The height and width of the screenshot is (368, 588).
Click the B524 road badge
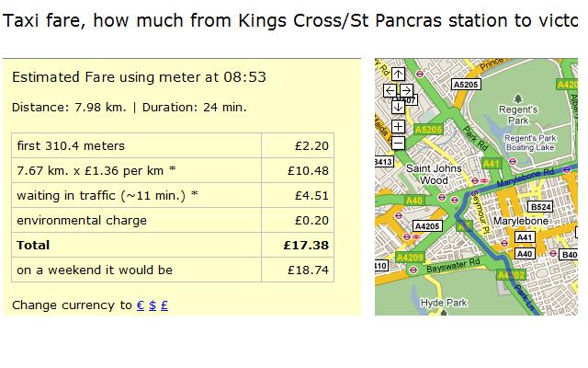click(x=541, y=208)
